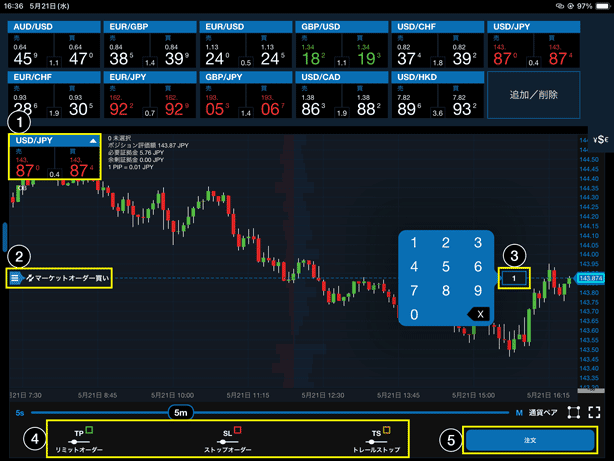
Task: Open the AUD/USD currency pair tile
Action: coord(54,44)
